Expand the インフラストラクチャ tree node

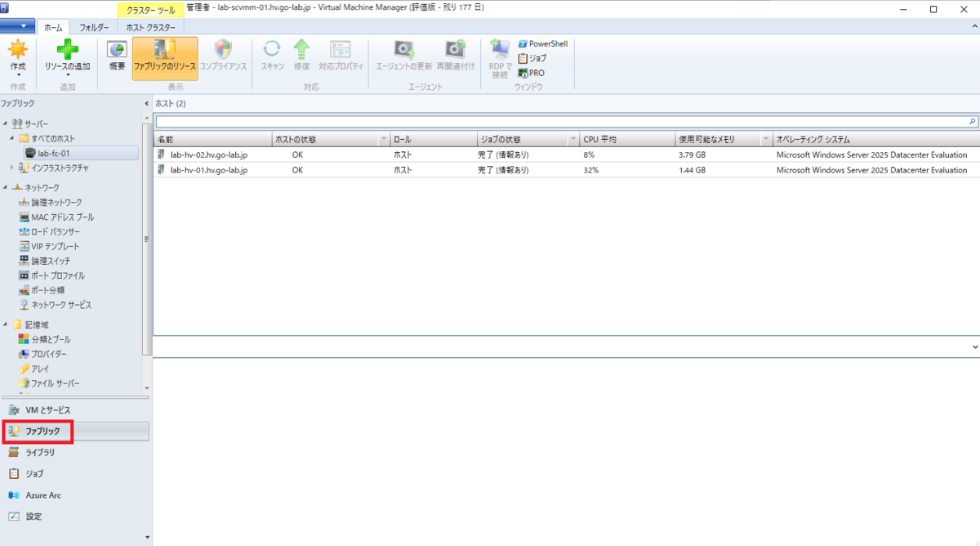point(12,168)
